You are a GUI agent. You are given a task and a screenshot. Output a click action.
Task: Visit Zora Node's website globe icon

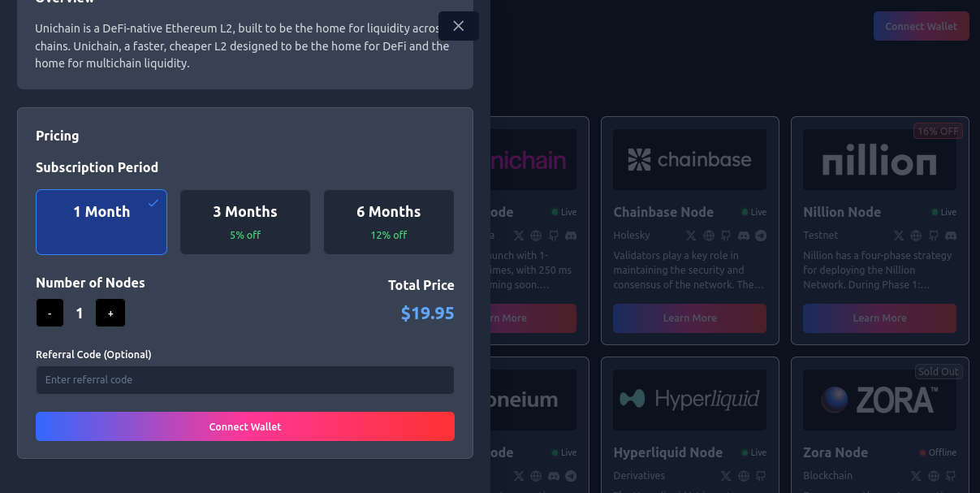[x=934, y=476]
